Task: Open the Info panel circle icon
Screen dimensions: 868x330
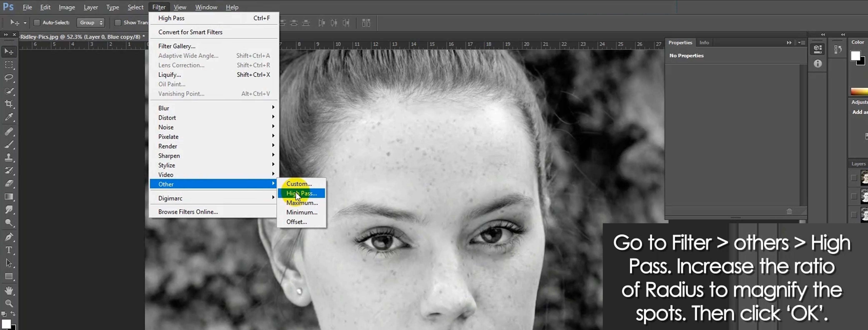Action: tap(818, 64)
